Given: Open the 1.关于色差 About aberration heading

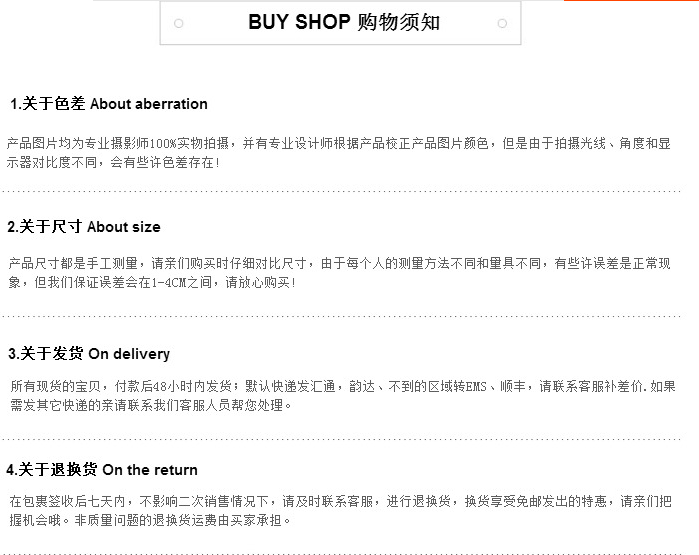Looking at the screenshot, I should pyautogui.click(x=109, y=104).
